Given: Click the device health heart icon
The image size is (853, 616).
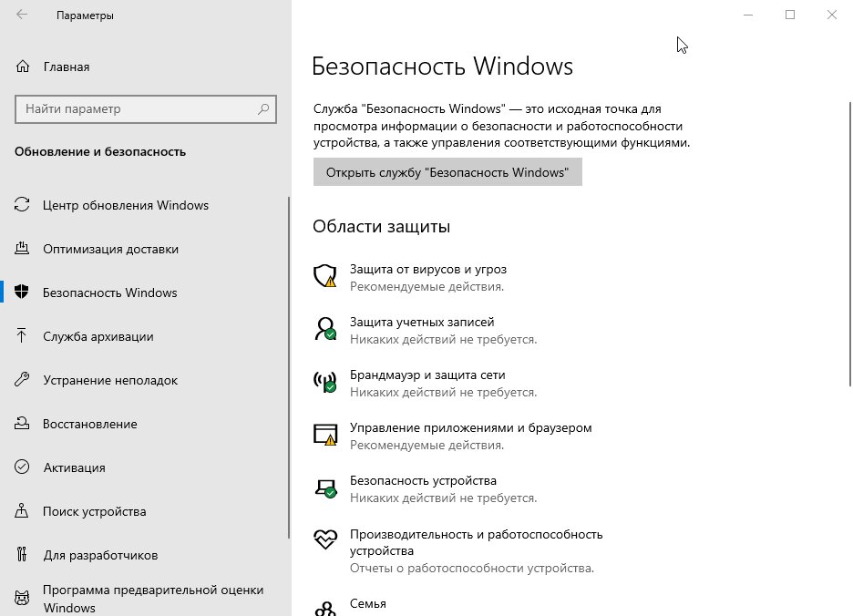Looking at the screenshot, I should click(325, 539).
